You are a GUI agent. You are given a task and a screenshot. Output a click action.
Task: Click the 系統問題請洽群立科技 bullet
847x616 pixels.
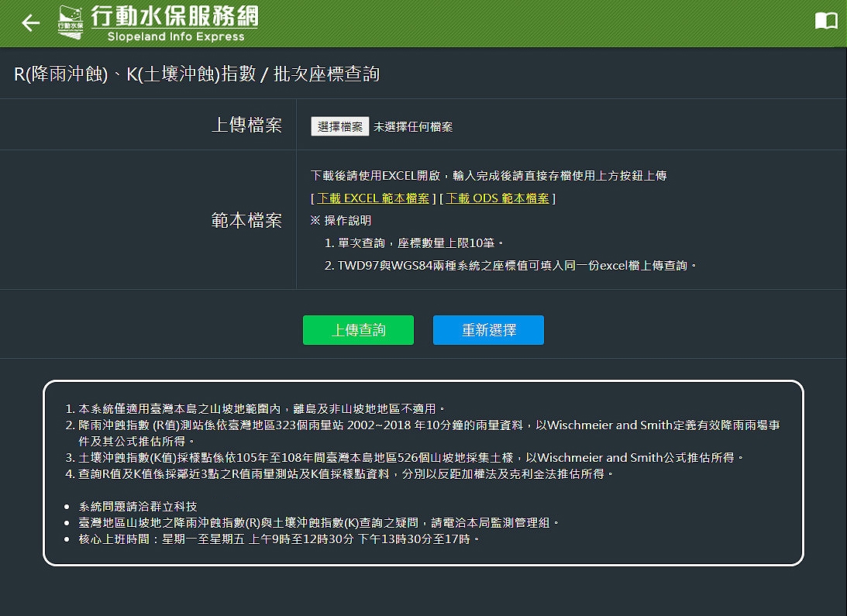tap(138, 507)
